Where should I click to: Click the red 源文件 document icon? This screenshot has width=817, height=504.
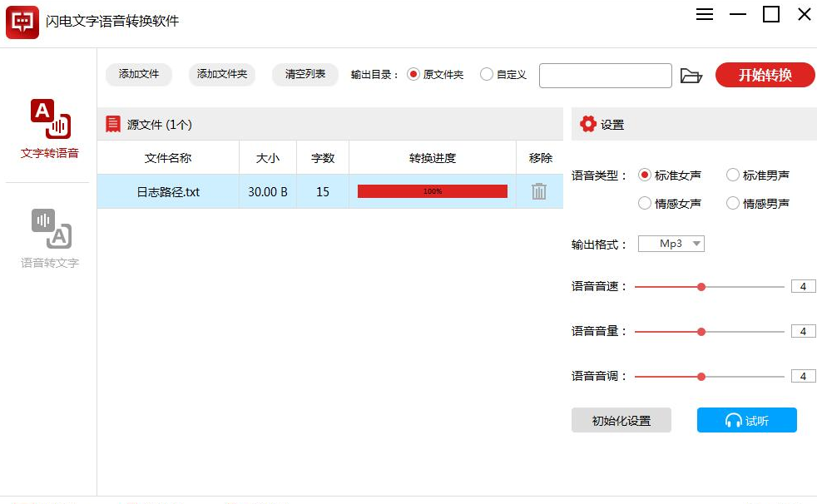click(x=113, y=124)
